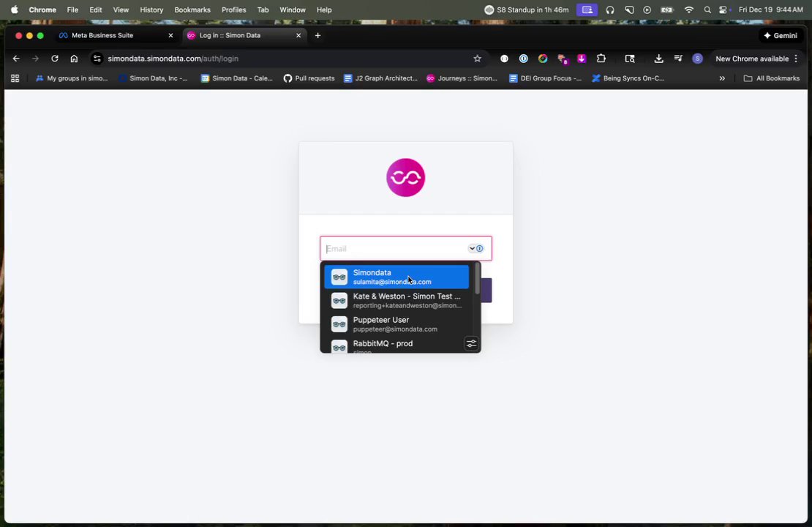This screenshot has width=812, height=527.
Task: Click the Email input field
Action: click(x=405, y=248)
